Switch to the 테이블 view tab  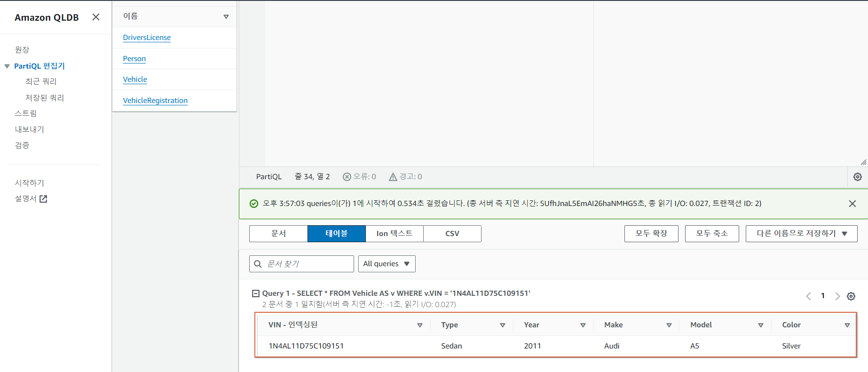click(x=337, y=234)
